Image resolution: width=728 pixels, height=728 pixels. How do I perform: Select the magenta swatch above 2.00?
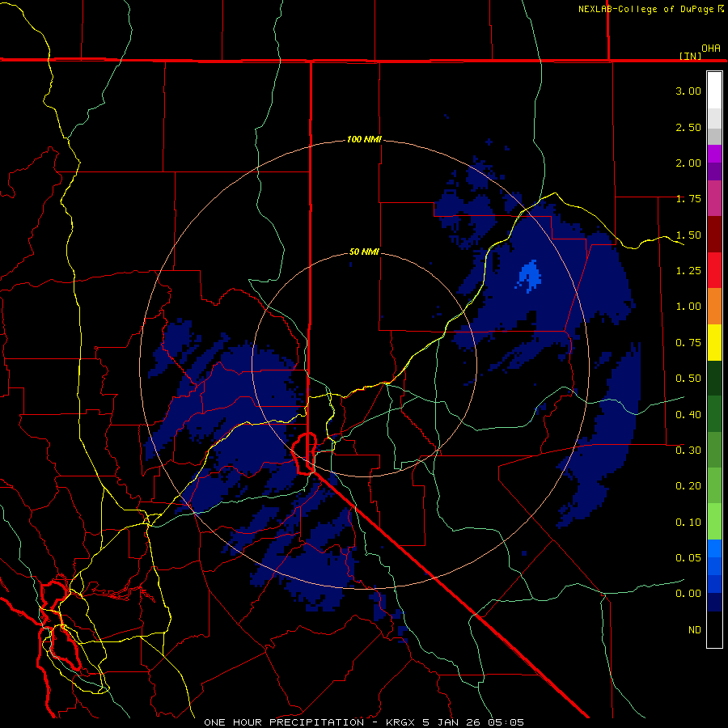pyautogui.click(x=714, y=154)
